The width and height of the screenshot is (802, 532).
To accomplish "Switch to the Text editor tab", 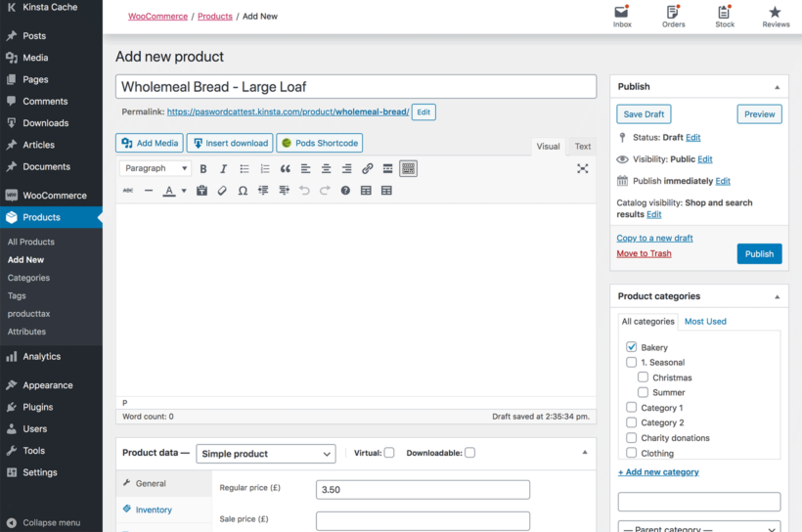I will coord(583,147).
